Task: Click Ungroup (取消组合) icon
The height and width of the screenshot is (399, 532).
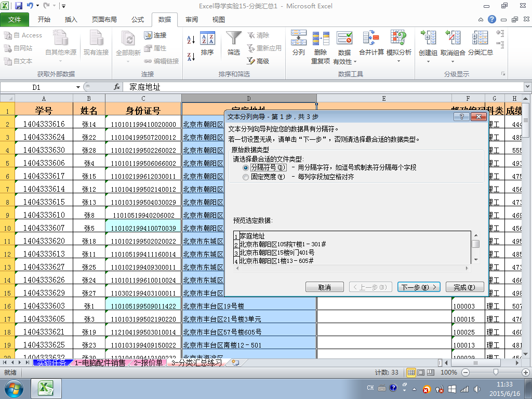Action: [x=453, y=37]
